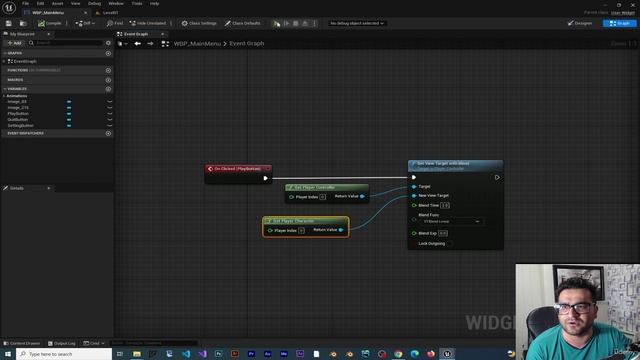
Task: Toggle the Lock Outgoing checkbox
Action: tap(450, 243)
